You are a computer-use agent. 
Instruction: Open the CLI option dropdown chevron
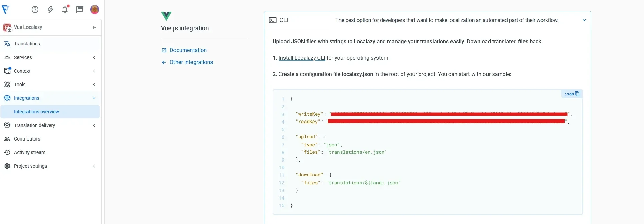click(584, 20)
